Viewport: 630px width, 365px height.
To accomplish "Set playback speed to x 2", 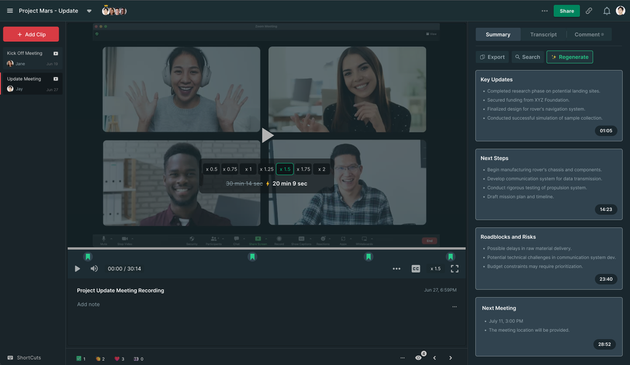I will (x=321, y=169).
